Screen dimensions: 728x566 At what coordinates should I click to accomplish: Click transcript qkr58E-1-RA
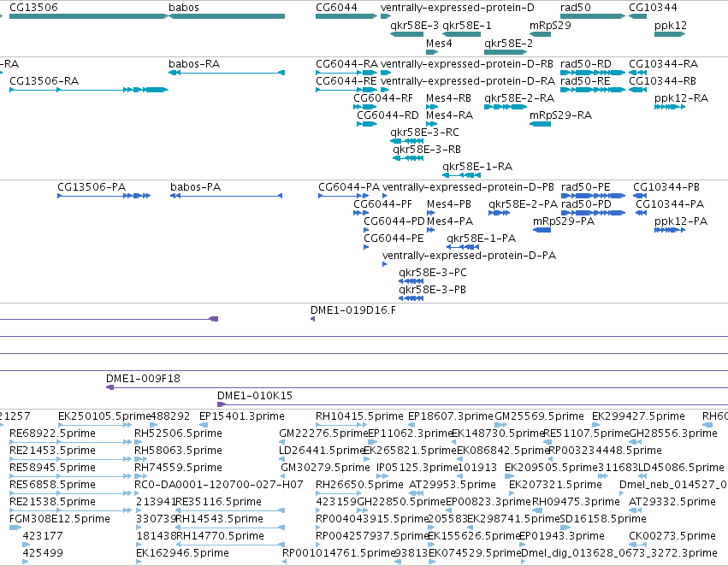coord(461,175)
